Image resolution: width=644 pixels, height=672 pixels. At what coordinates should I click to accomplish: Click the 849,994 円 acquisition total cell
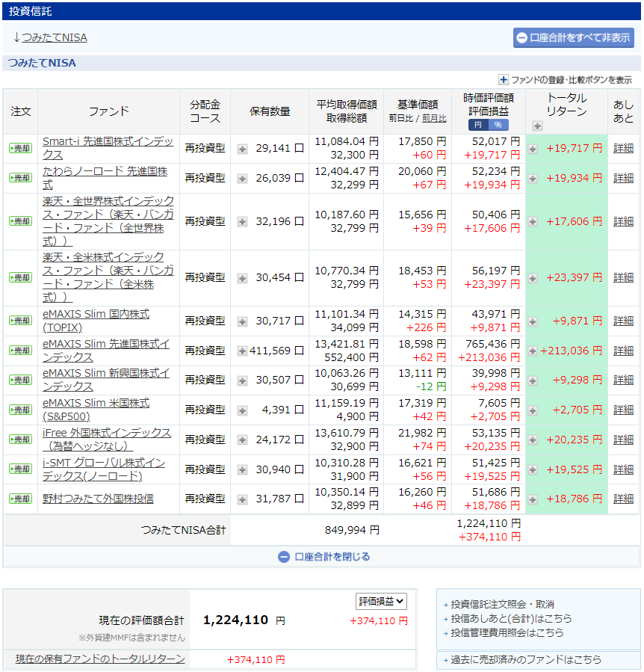pos(352,531)
